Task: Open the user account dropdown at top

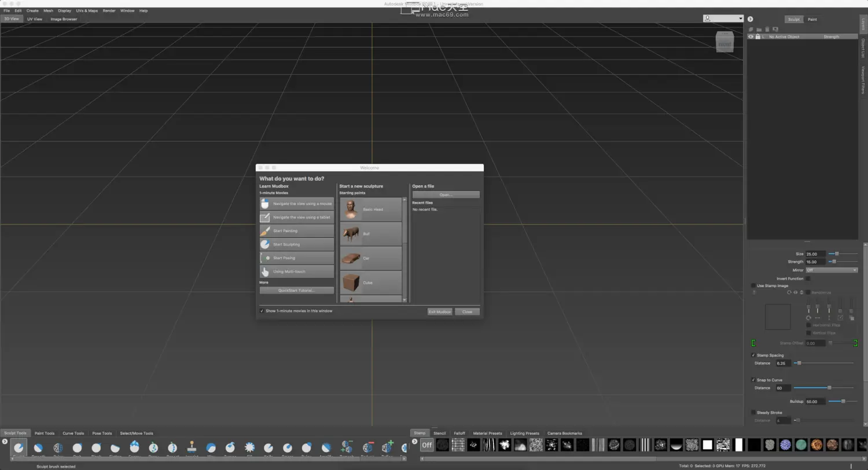Action: click(x=723, y=19)
